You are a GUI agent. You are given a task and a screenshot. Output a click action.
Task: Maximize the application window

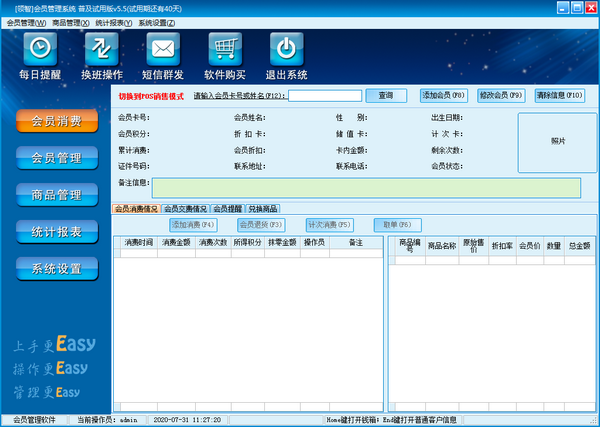pyautogui.click(x=577, y=8)
